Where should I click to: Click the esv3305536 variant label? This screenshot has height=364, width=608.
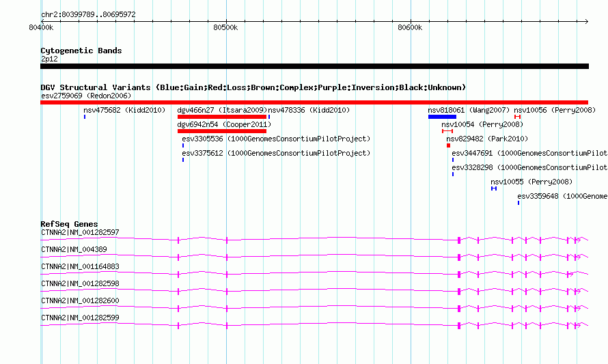click(x=276, y=139)
